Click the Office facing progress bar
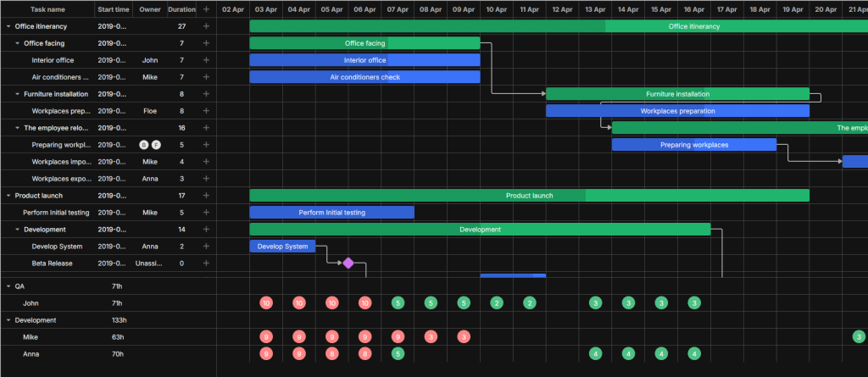868x377 pixels. click(x=364, y=43)
